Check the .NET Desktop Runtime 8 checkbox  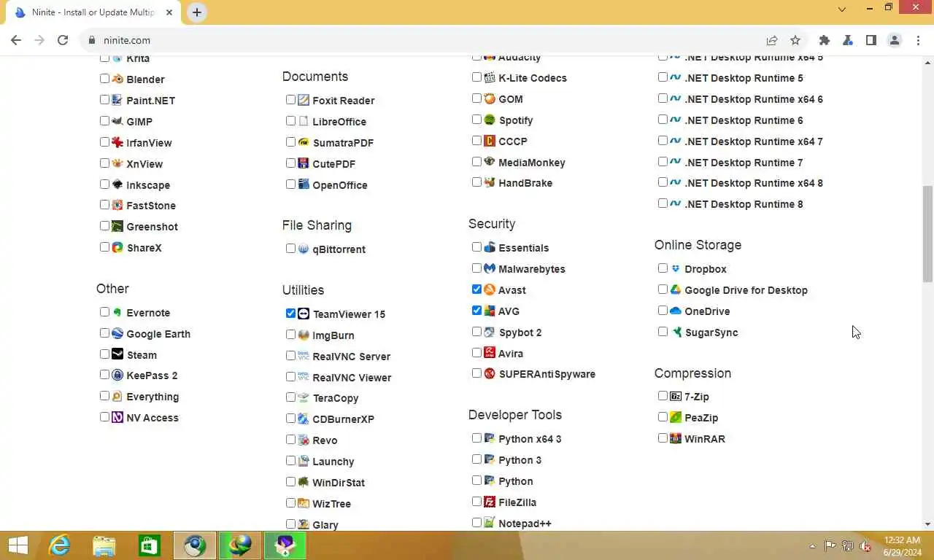[x=663, y=203]
